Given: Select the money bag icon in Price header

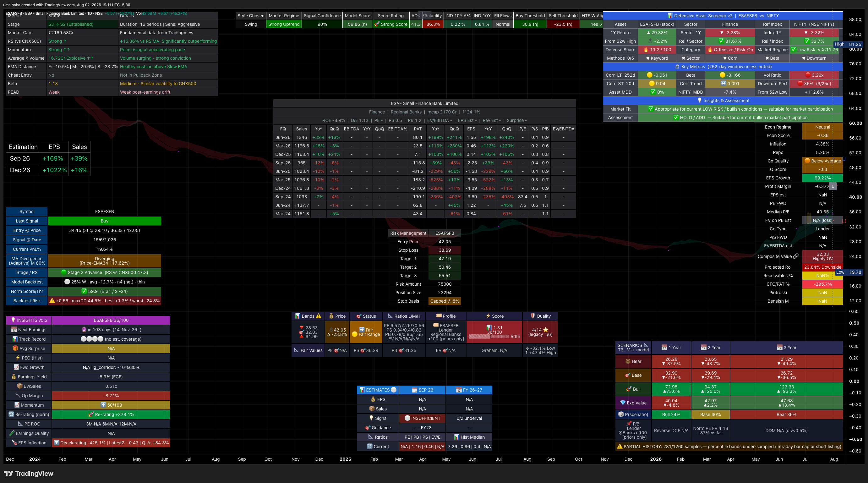Looking at the screenshot, I should click(x=331, y=316).
